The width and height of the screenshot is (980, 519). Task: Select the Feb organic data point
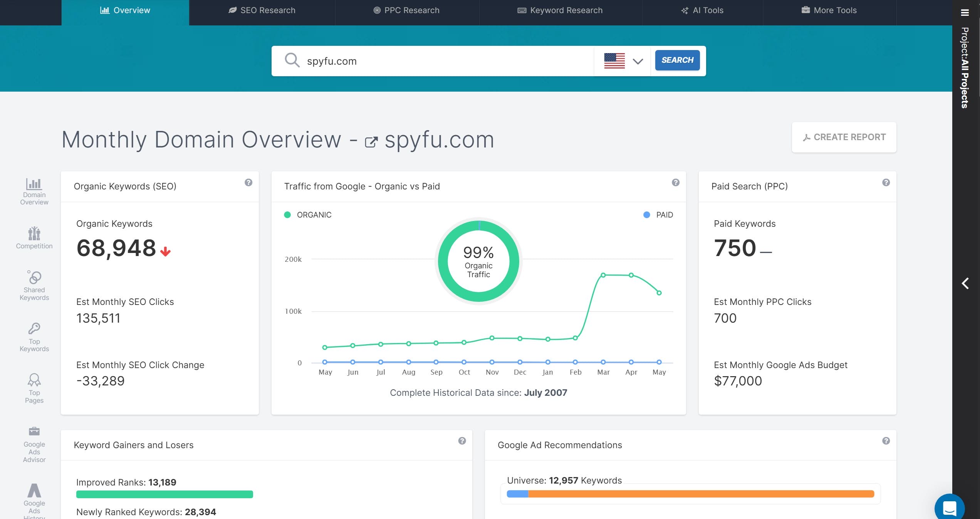pyautogui.click(x=575, y=338)
